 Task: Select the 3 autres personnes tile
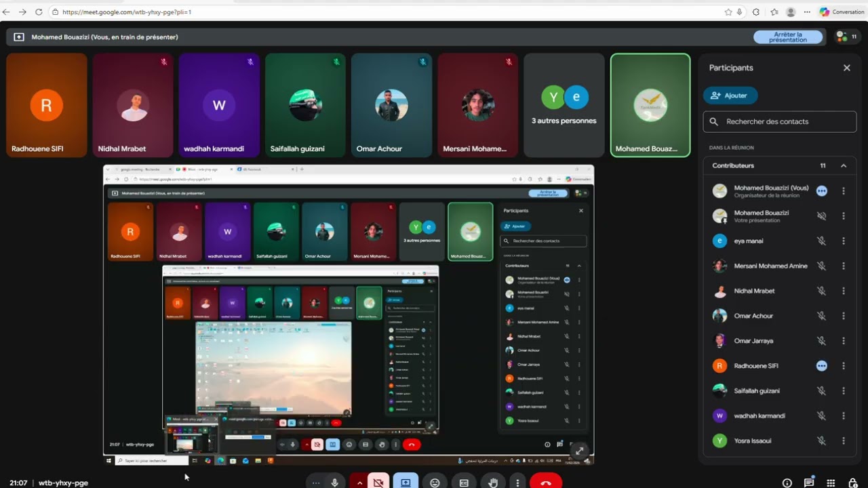[x=564, y=105]
